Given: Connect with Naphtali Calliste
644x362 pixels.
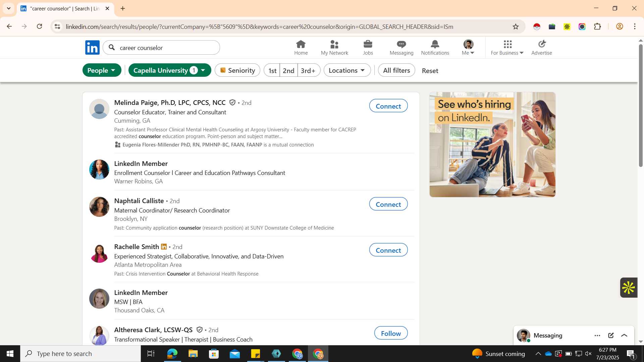Looking at the screenshot, I should 388,204.
